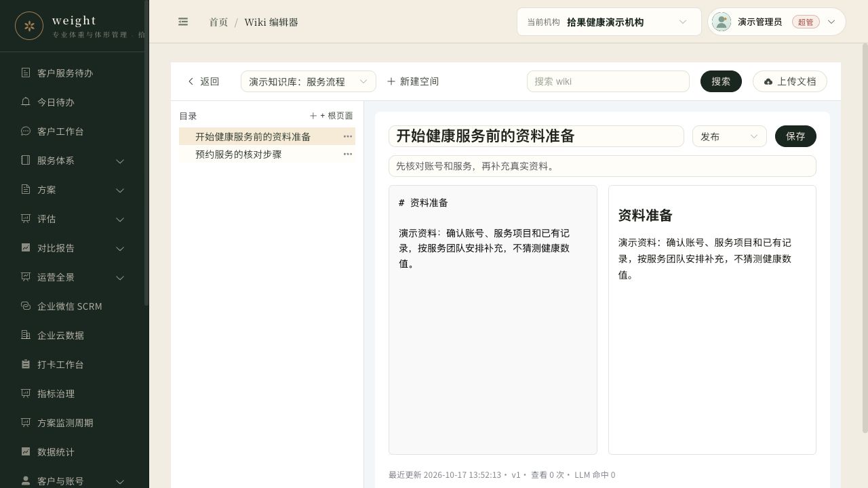Click the 指标治理 sidebar icon
This screenshot has height=488, width=868.
click(26, 393)
